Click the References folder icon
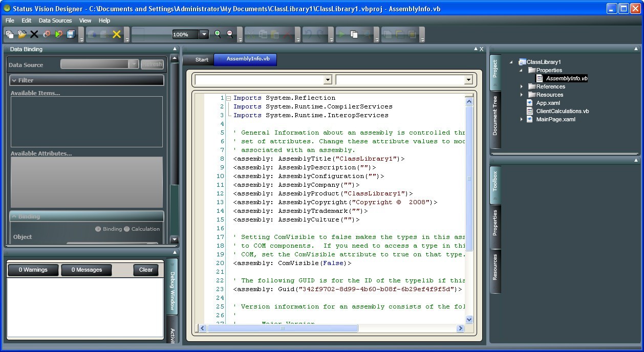Image resolution: width=644 pixels, height=352 pixels. pyautogui.click(x=531, y=86)
